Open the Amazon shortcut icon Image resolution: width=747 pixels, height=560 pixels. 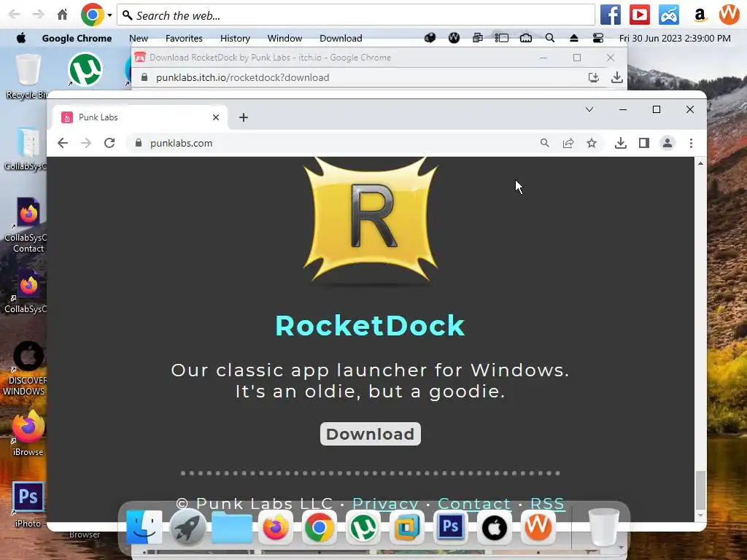click(700, 15)
